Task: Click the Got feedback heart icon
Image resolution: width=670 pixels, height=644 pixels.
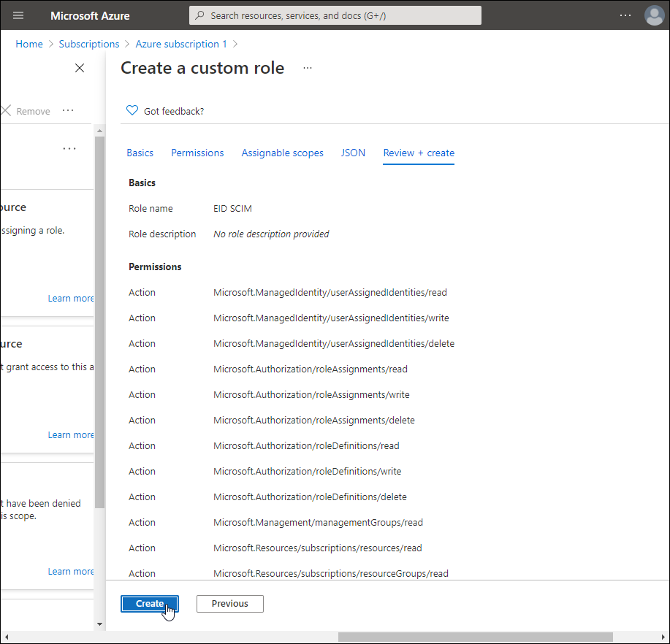Action: (x=132, y=111)
